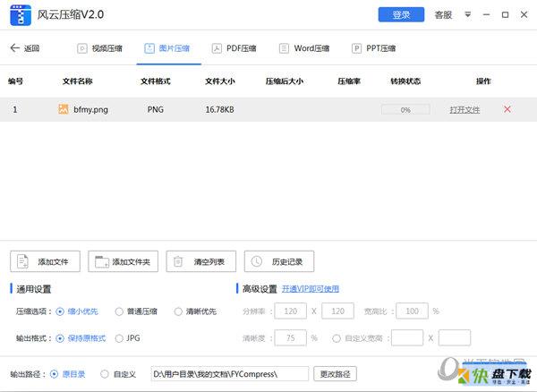Viewport: 537px width, 392px height.
Task: Select 保持原格式 output format
Action: pos(81,338)
